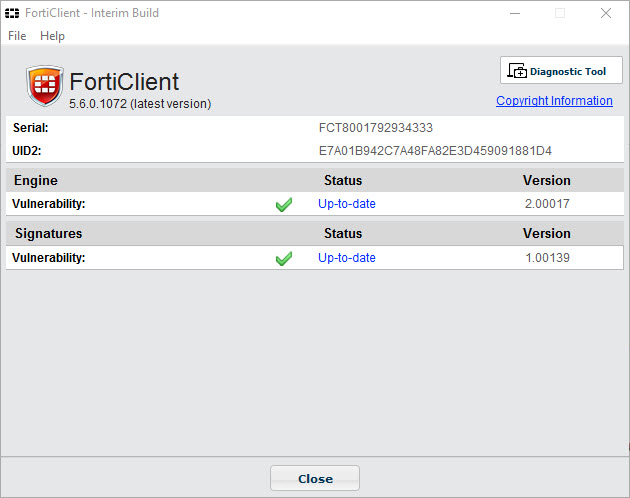This screenshot has width=630, height=498.
Task: Click the FortiClient shield logo
Action: [45, 86]
